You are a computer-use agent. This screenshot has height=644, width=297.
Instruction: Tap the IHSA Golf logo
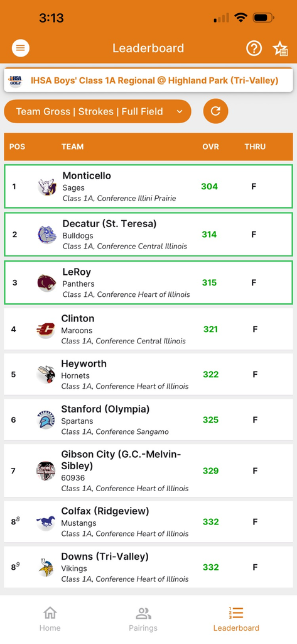pos(16,80)
